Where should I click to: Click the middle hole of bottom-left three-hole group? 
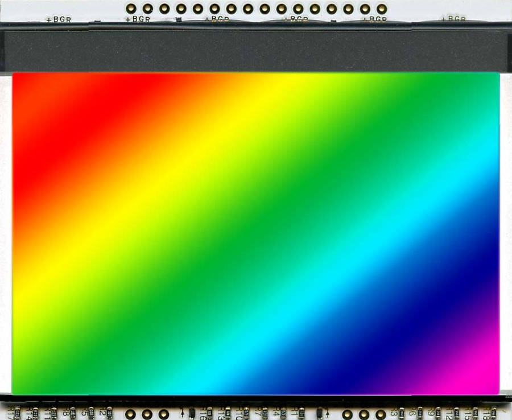point(147,413)
